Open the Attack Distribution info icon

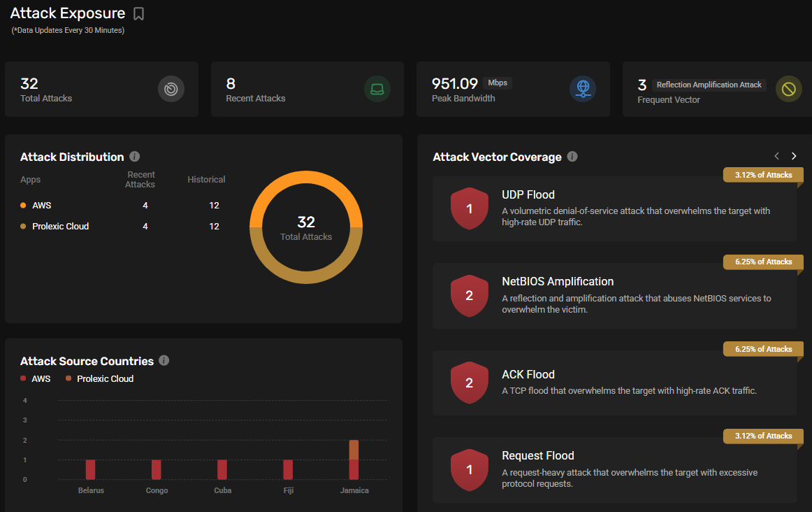click(x=135, y=157)
